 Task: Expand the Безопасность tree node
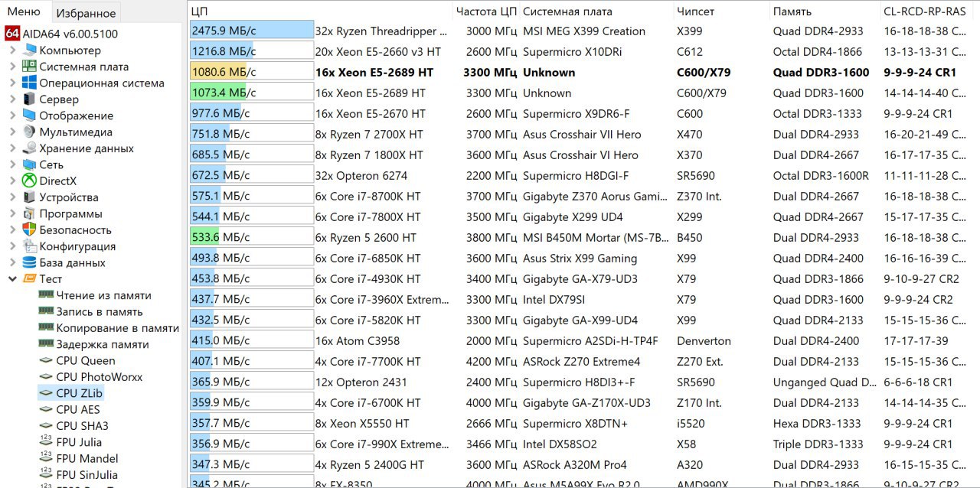click(12, 229)
